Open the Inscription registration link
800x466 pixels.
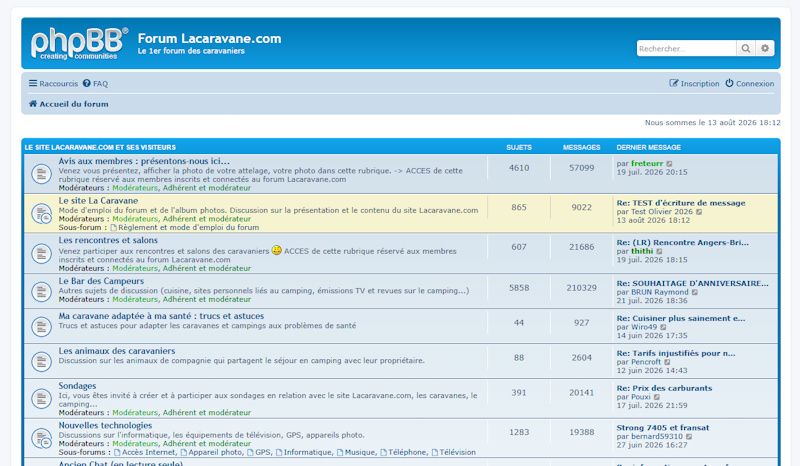694,83
